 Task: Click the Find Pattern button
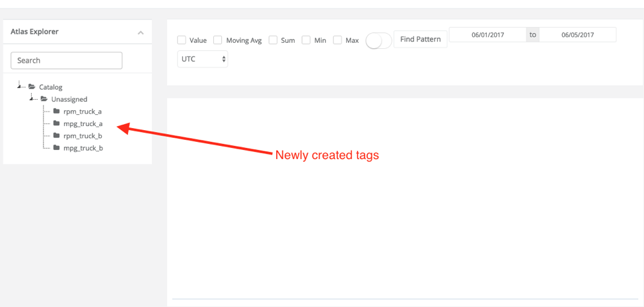(420, 40)
